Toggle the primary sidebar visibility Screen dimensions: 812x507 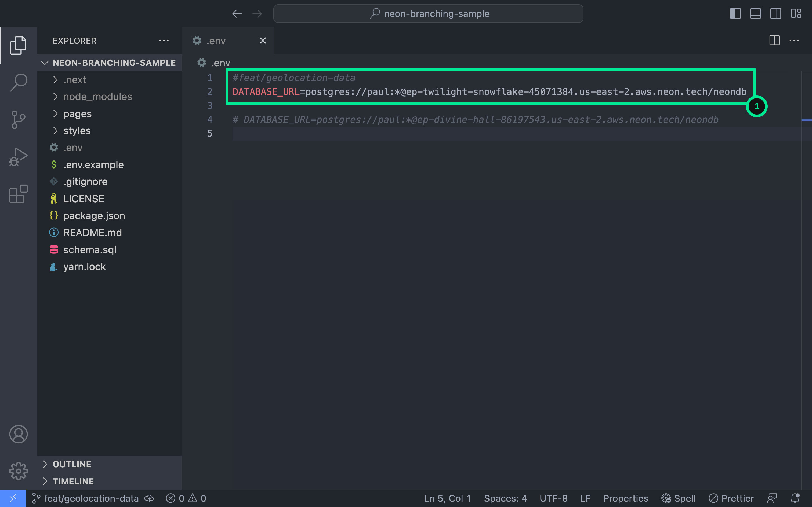pyautogui.click(x=735, y=13)
